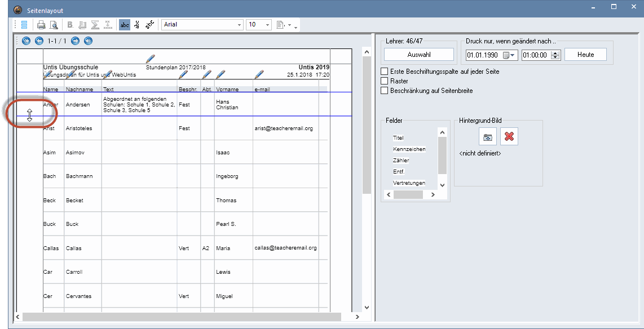Click preview scroll down arrow
The height and width of the screenshot is (329, 644).
[x=367, y=307]
